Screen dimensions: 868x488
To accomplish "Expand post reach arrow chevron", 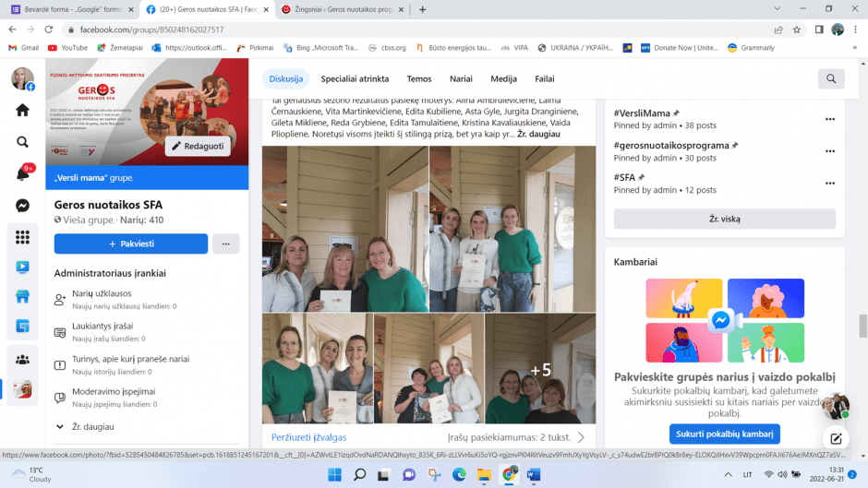I will (581, 437).
